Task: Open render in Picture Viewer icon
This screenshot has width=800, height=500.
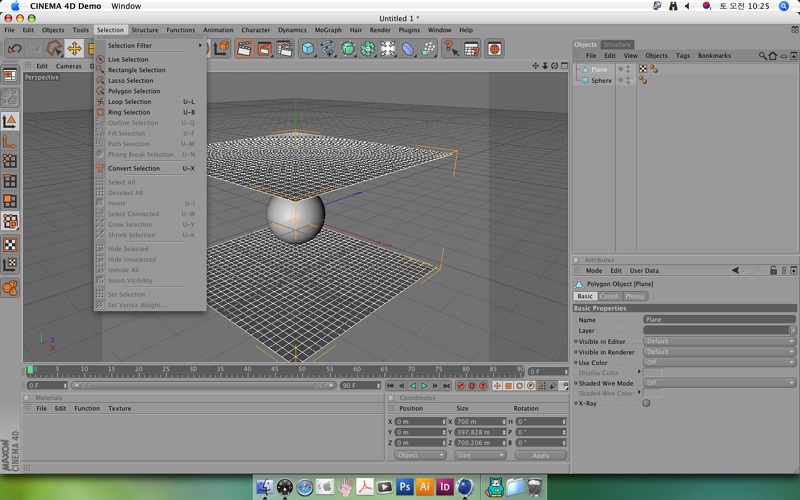Action: tap(264, 49)
